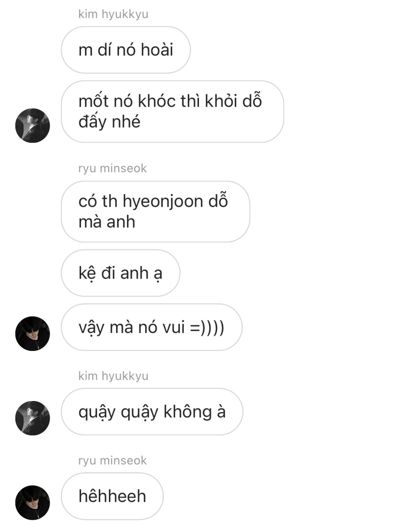Tap the "mốt nó khóc thì khỏi dỗ" message
Screen dimensions: 407x532
coord(173,112)
